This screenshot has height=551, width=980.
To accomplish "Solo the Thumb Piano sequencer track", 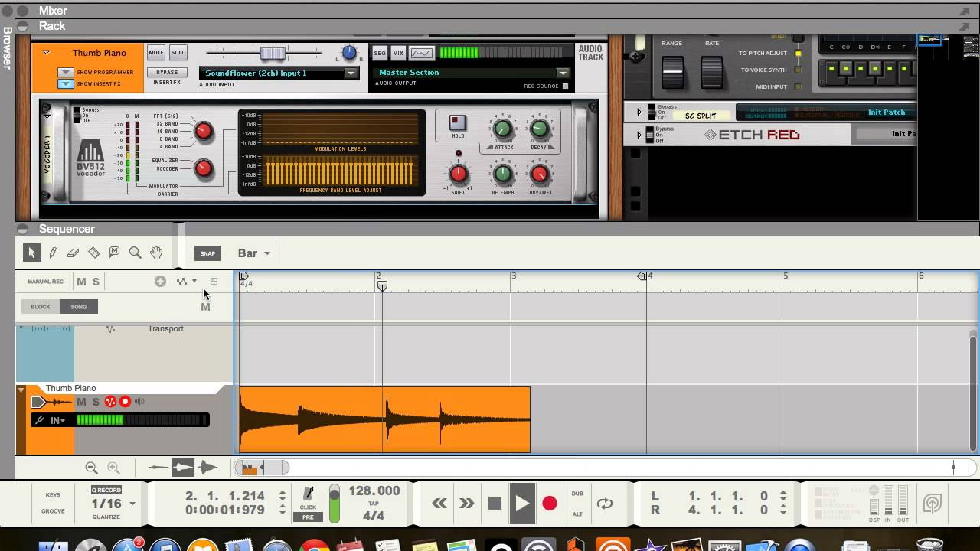I will [x=96, y=402].
